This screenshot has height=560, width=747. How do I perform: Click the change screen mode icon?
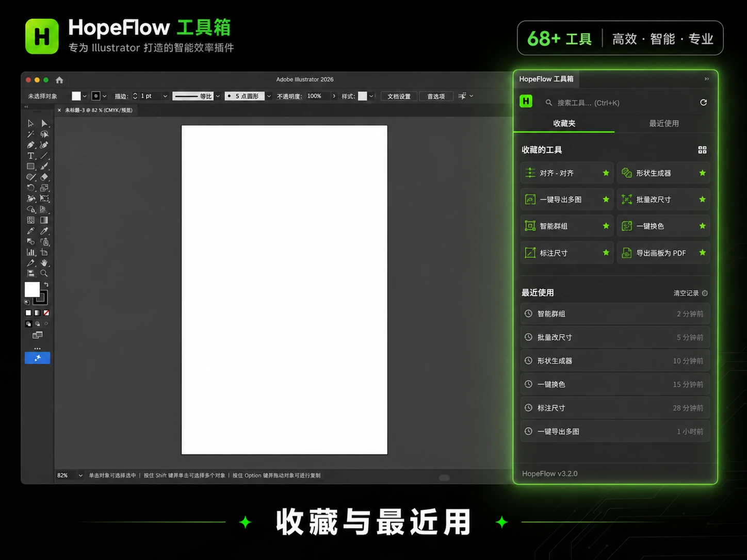coord(37,335)
